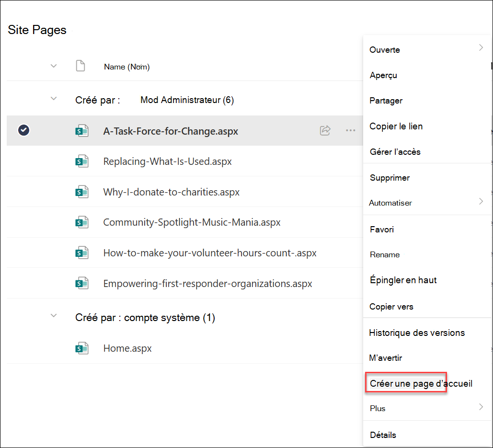The image size is (493, 448).
Task: Click the Créé par : compte système (1) label
Action: coord(145,318)
